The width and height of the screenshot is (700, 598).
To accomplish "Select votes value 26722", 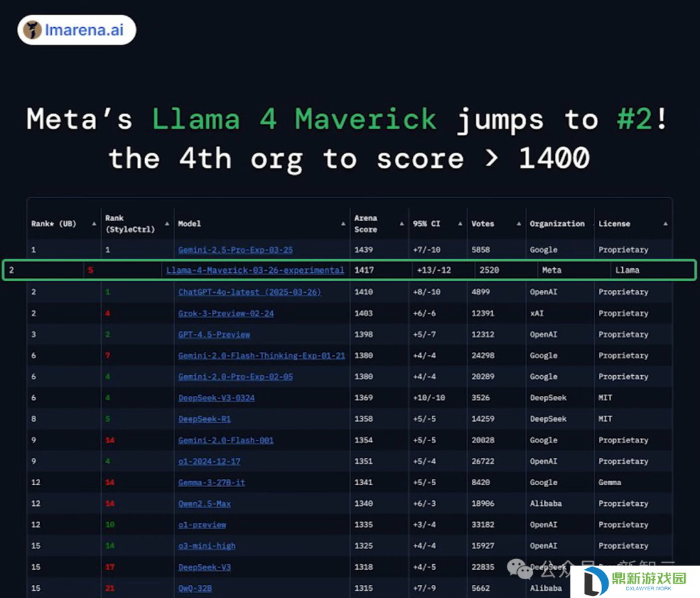I will (x=483, y=461).
